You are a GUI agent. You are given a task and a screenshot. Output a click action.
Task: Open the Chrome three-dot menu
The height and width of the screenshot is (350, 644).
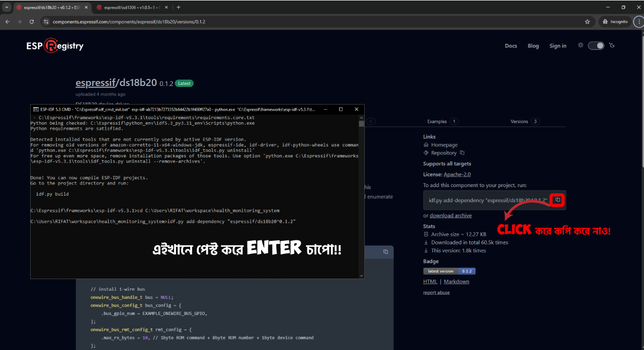click(638, 22)
